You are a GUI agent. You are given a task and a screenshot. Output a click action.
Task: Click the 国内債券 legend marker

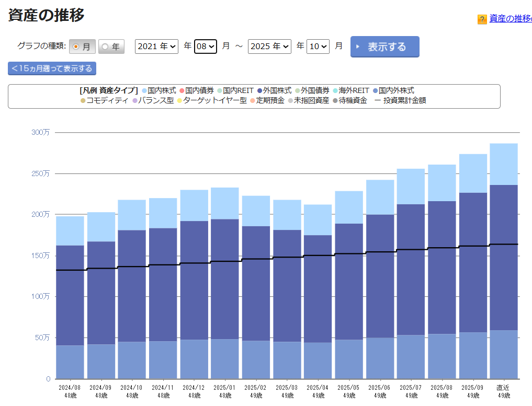(x=182, y=91)
